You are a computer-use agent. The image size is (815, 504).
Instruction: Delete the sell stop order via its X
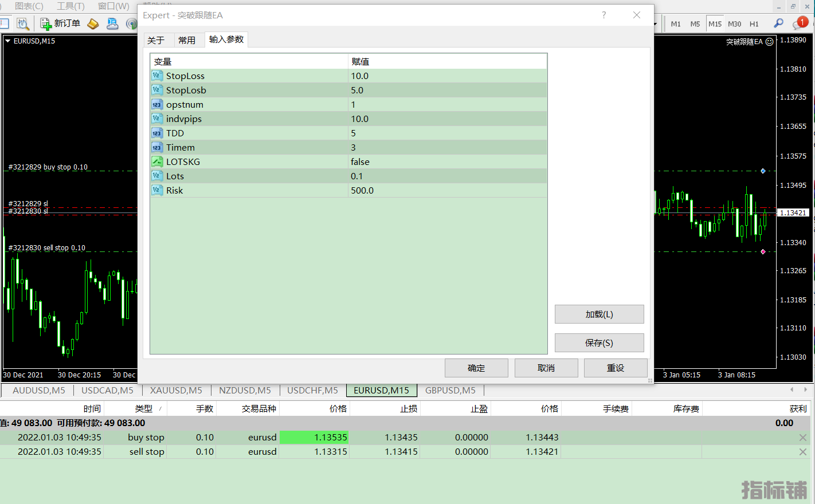pos(803,452)
